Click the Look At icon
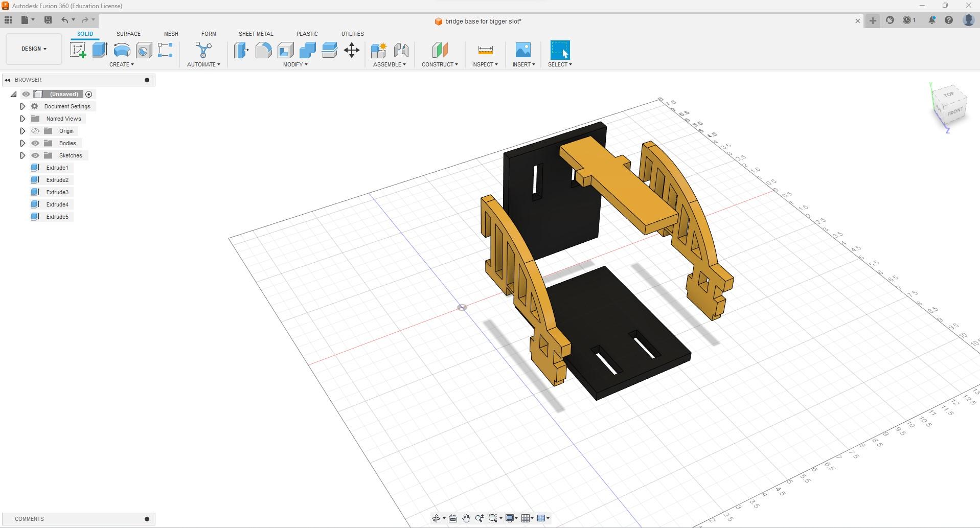The width and height of the screenshot is (980, 528). tap(453, 518)
